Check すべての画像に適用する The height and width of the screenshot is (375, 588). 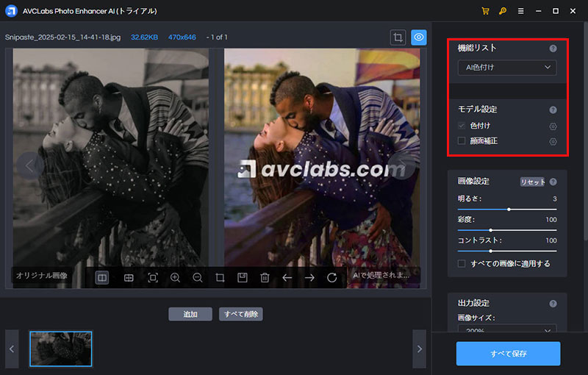click(x=462, y=264)
